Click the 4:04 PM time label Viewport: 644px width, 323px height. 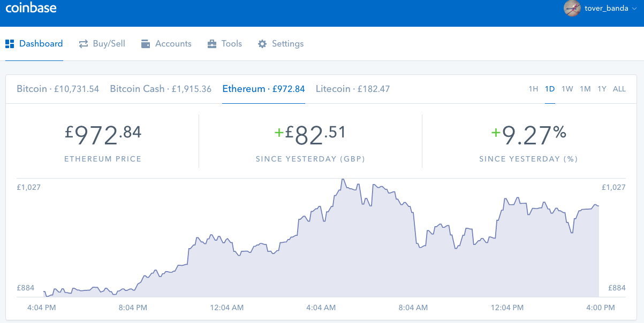click(x=41, y=307)
